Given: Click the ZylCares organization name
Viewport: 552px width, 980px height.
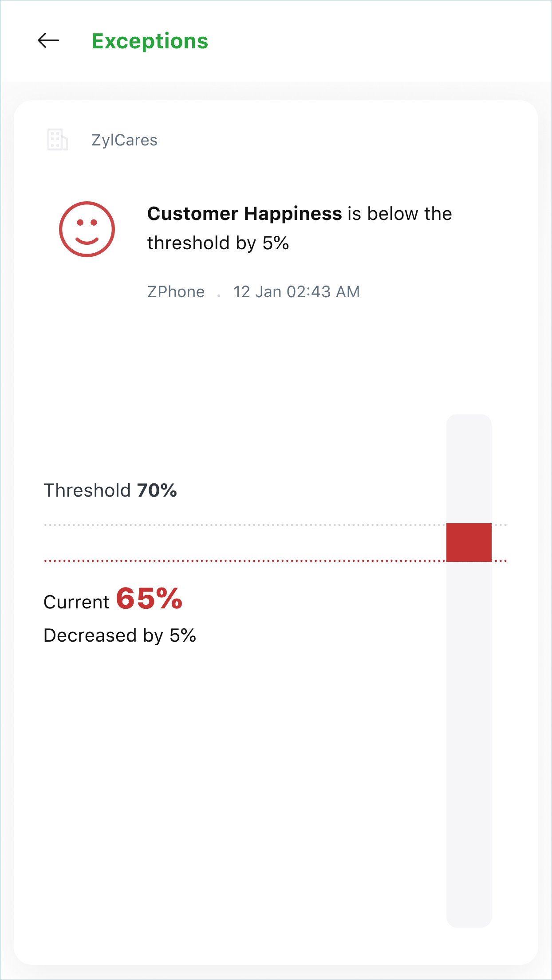Looking at the screenshot, I should [x=124, y=140].
